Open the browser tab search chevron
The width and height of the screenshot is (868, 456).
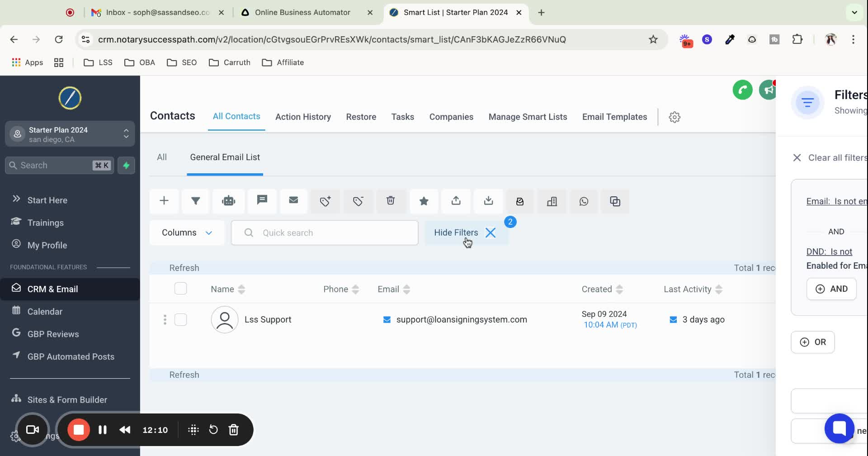pyautogui.click(x=854, y=12)
